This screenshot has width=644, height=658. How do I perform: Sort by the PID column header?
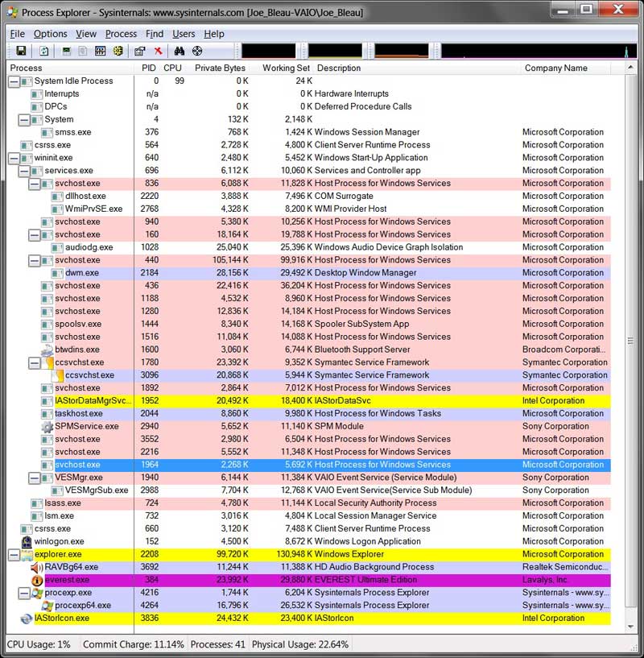coord(148,68)
